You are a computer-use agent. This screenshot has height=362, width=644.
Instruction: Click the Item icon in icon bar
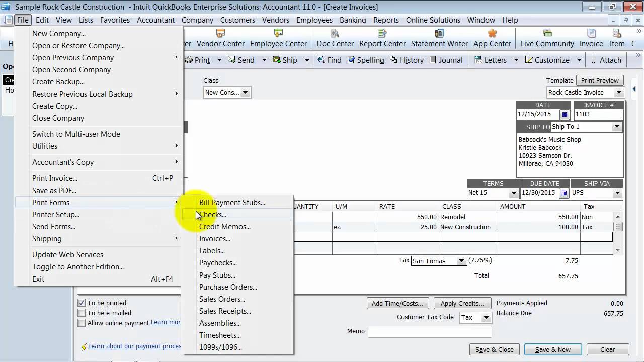pos(617,38)
